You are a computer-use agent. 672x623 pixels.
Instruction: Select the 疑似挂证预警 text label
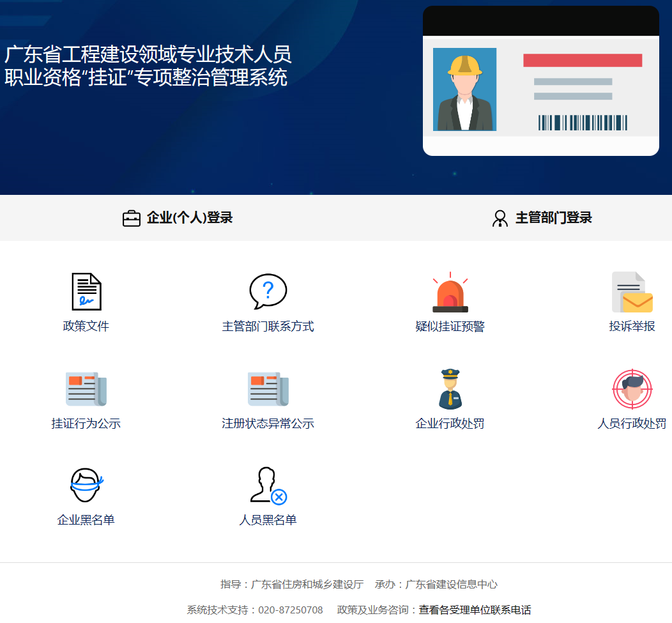pos(450,327)
